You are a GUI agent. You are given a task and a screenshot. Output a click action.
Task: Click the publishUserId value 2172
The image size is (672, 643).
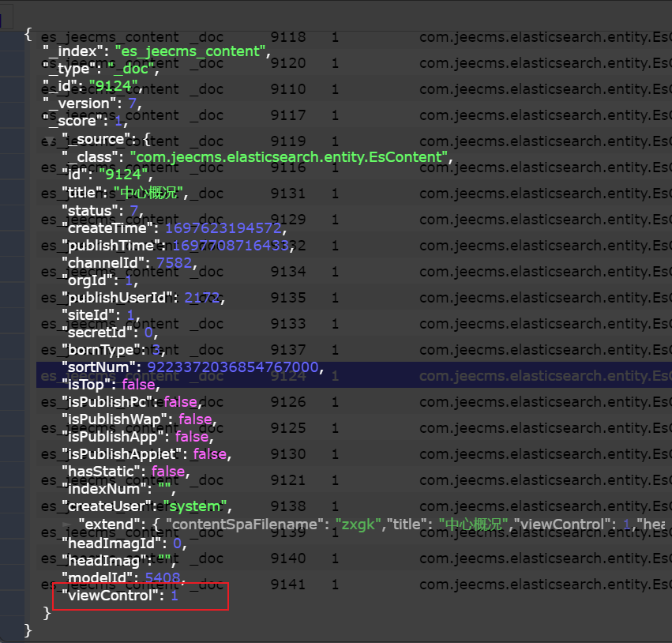(202, 298)
